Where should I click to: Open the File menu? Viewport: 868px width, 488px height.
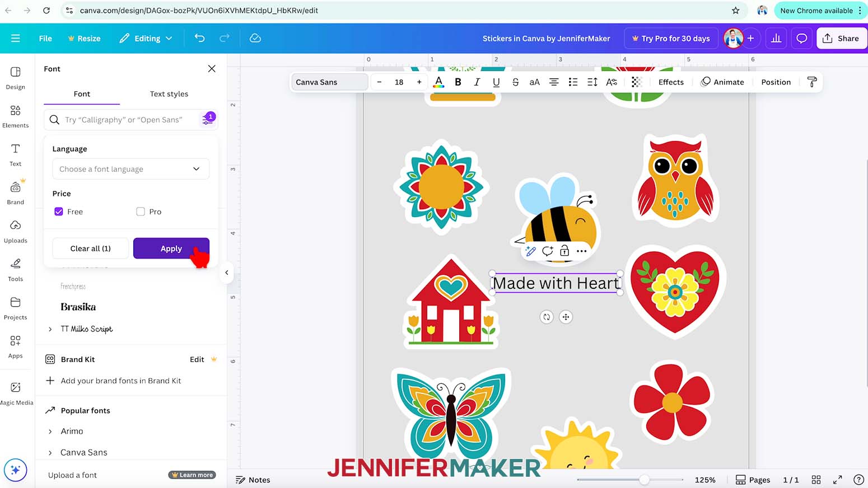tap(45, 39)
